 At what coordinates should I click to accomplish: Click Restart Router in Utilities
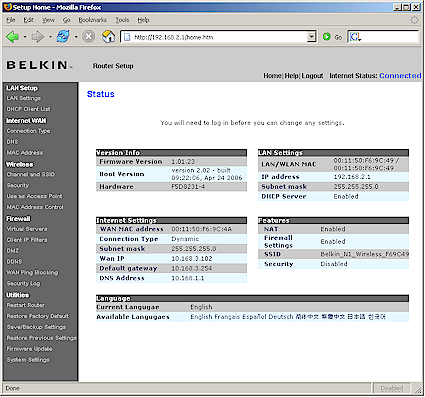click(26, 305)
